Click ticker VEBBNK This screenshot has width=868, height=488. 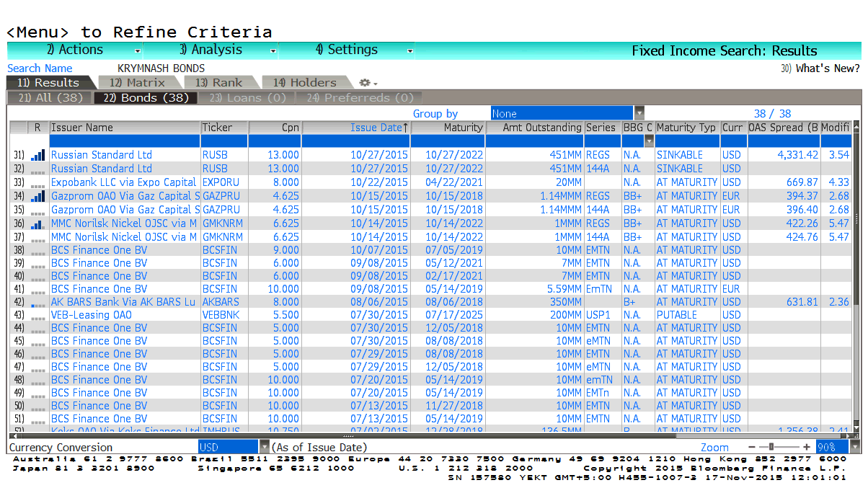click(x=221, y=315)
